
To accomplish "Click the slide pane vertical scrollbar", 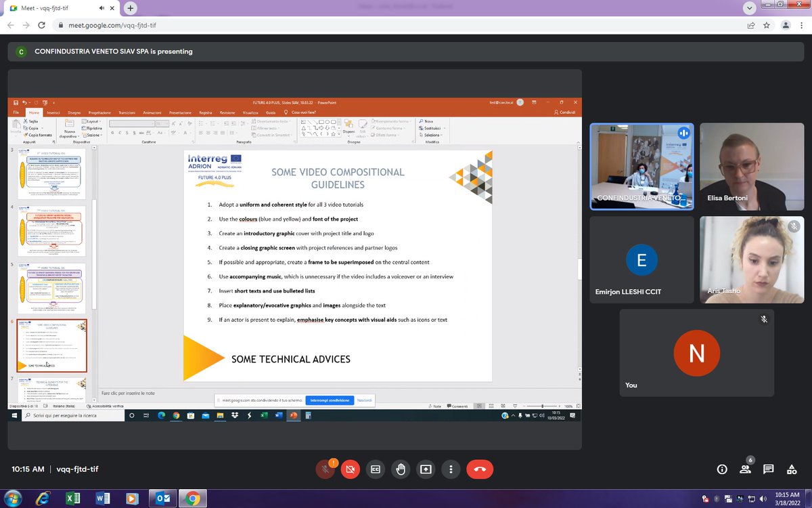I will 579,259.
